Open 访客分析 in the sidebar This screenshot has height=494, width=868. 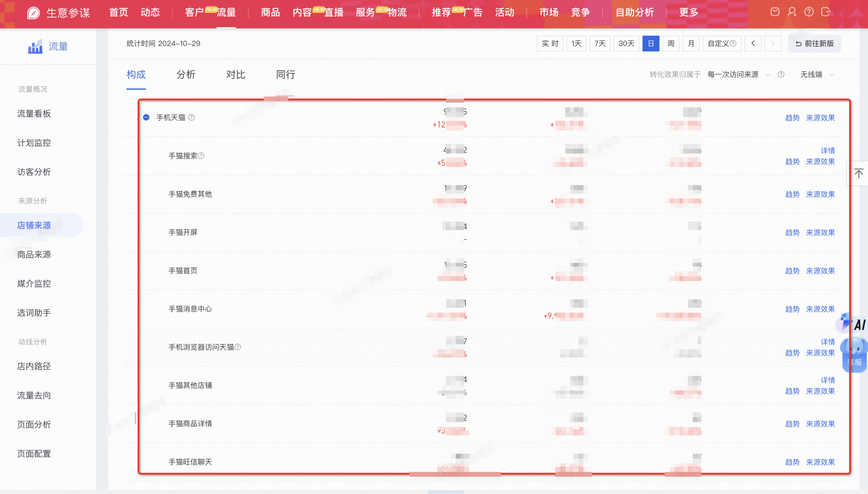pos(34,172)
